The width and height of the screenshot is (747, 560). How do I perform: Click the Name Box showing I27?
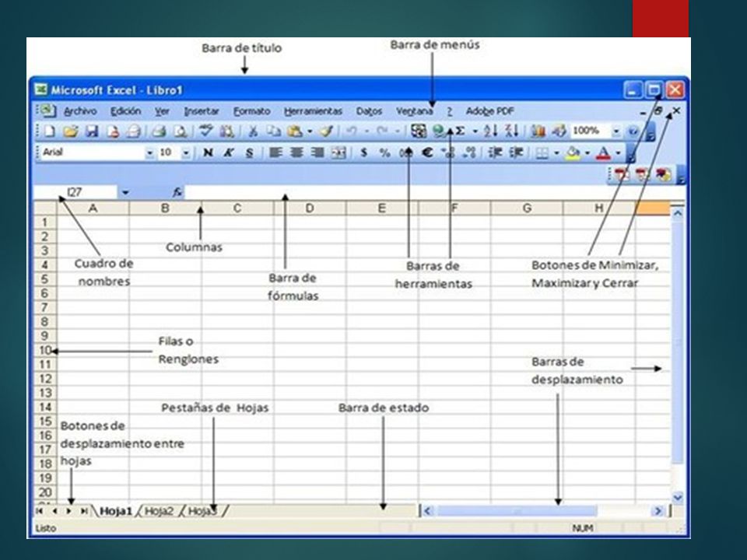(75, 192)
